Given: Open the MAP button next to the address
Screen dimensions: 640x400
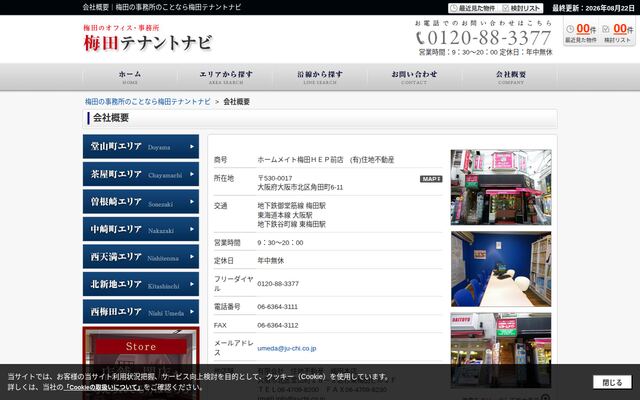Looking at the screenshot, I should (431, 179).
